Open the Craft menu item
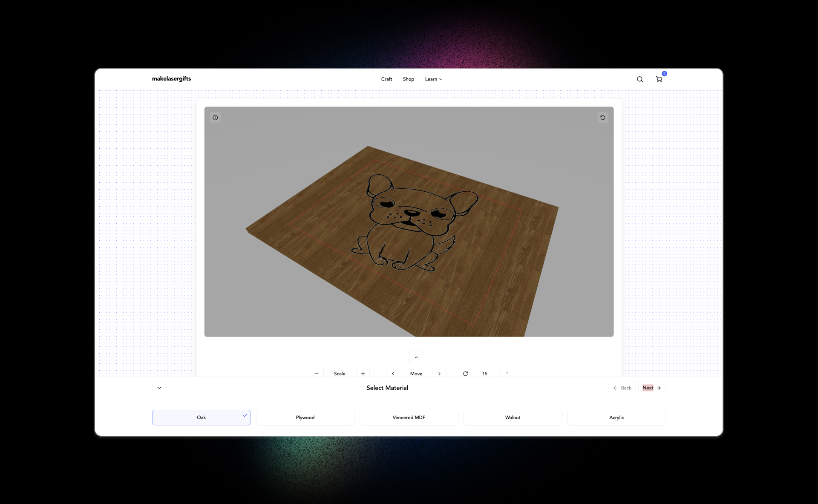 tap(386, 79)
